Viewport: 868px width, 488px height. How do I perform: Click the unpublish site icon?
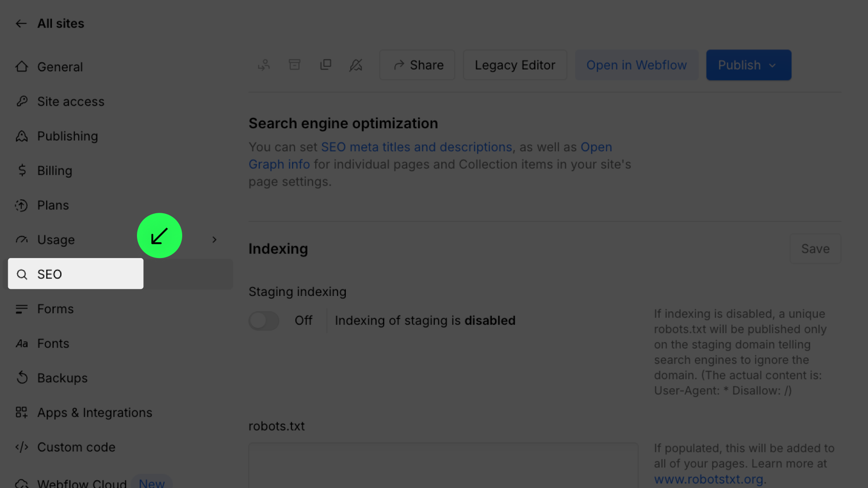click(x=356, y=65)
